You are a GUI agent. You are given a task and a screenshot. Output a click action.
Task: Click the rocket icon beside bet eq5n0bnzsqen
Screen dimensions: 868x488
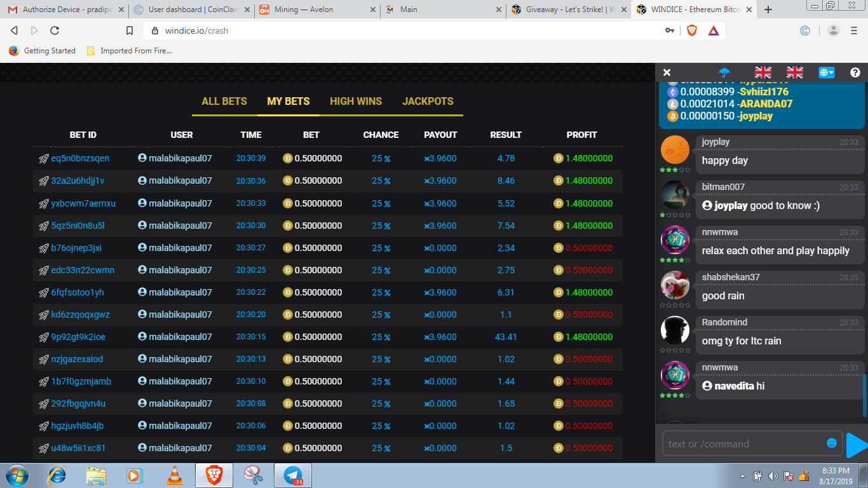(44, 158)
